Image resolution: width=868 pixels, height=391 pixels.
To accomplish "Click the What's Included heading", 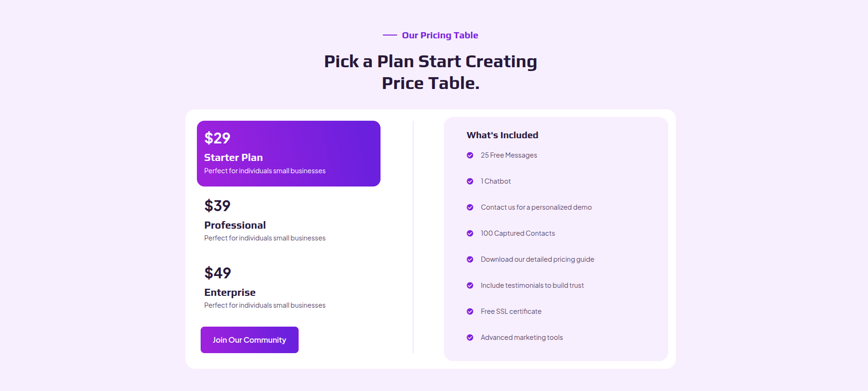I will (x=502, y=135).
